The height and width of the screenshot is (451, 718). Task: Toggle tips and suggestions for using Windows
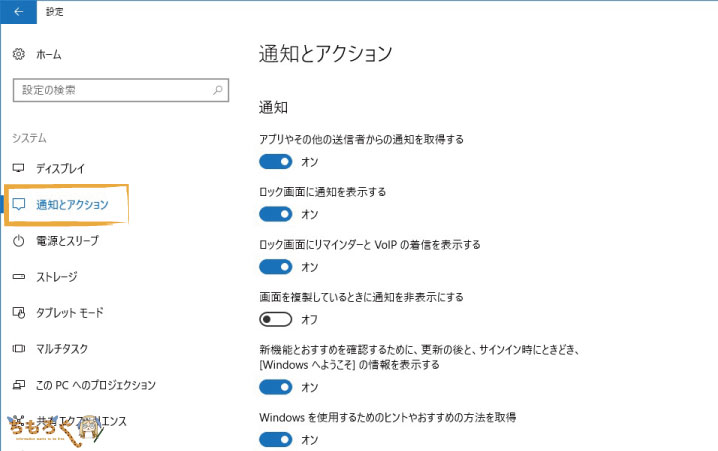pos(276,440)
